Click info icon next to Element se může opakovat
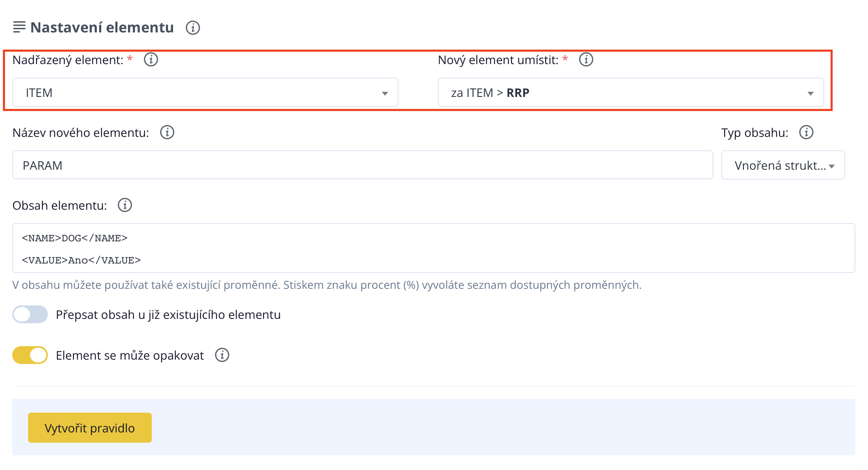868x470 pixels. click(x=222, y=355)
